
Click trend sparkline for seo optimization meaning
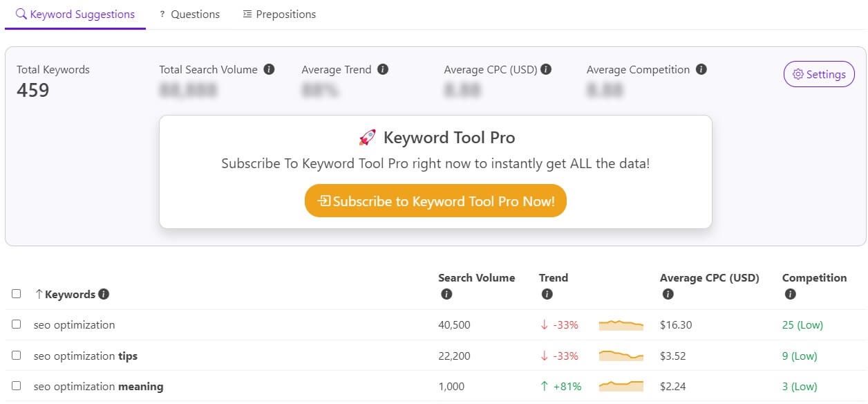coord(621,386)
